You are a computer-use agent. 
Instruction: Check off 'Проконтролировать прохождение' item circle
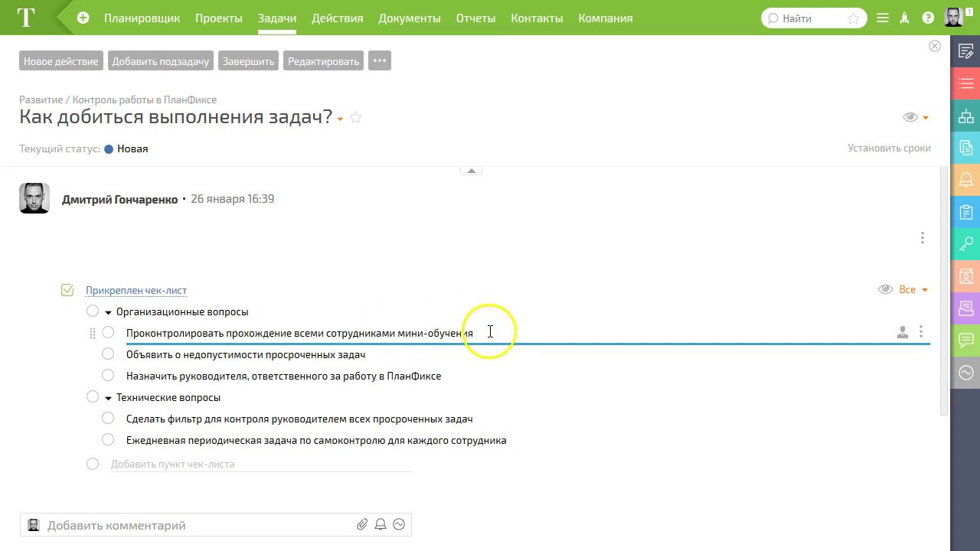tap(108, 332)
